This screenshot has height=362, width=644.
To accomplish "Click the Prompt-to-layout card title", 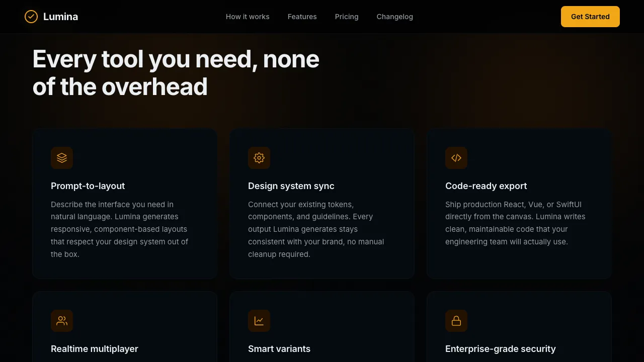I will 88,186.
